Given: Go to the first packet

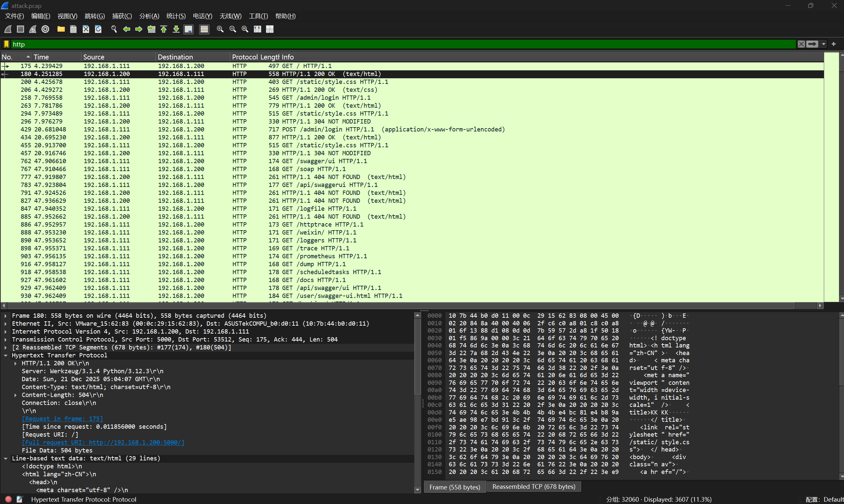Looking at the screenshot, I should tap(164, 29).
